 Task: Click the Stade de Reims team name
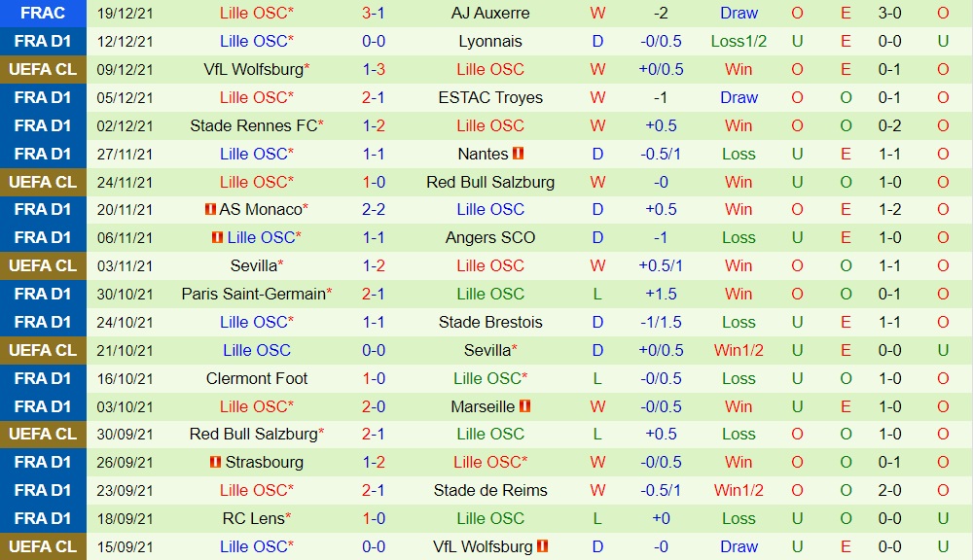coord(490,491)
